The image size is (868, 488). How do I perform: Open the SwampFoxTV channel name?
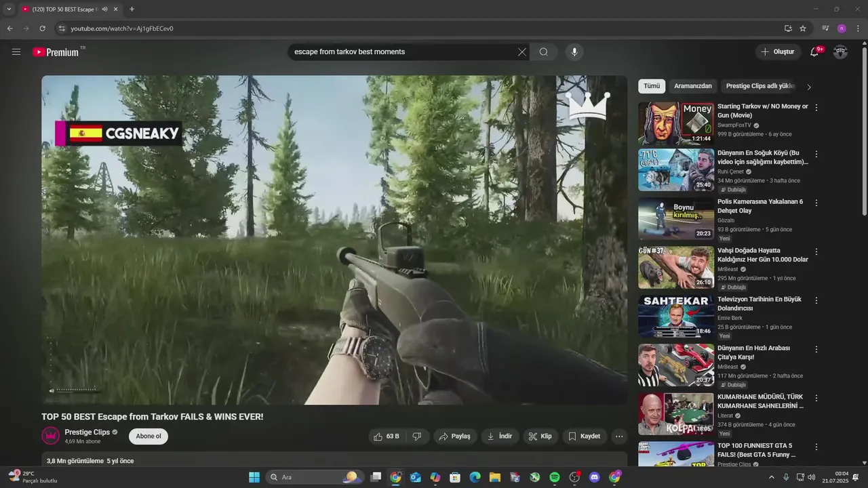[x=734, y=125]
